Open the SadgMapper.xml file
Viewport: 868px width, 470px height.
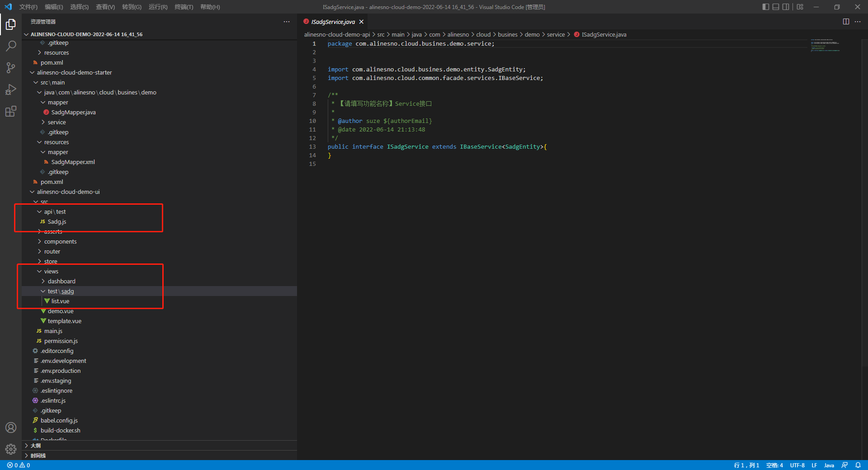pyautogui.click(x=73, y=162)
